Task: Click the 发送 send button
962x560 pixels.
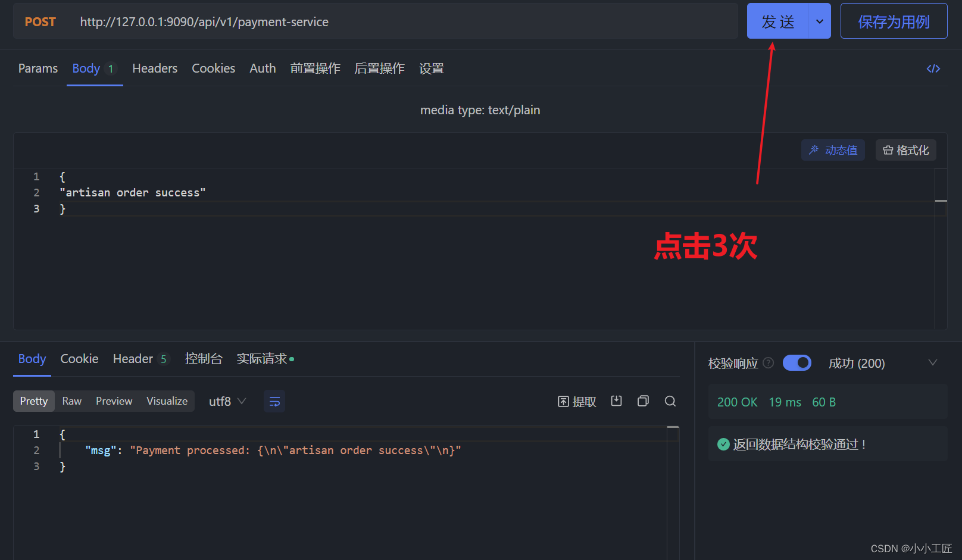Action: (777, 21)
